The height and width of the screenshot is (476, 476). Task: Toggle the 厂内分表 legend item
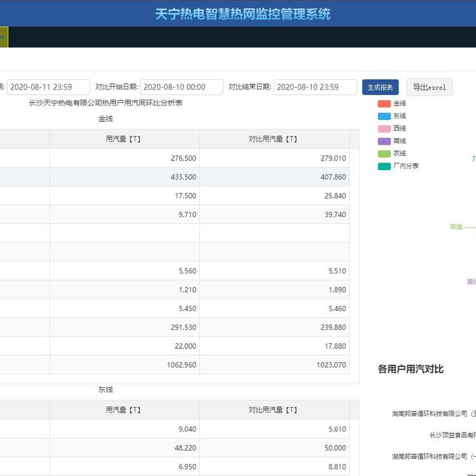pyautogui.click(x=398, y=166)
